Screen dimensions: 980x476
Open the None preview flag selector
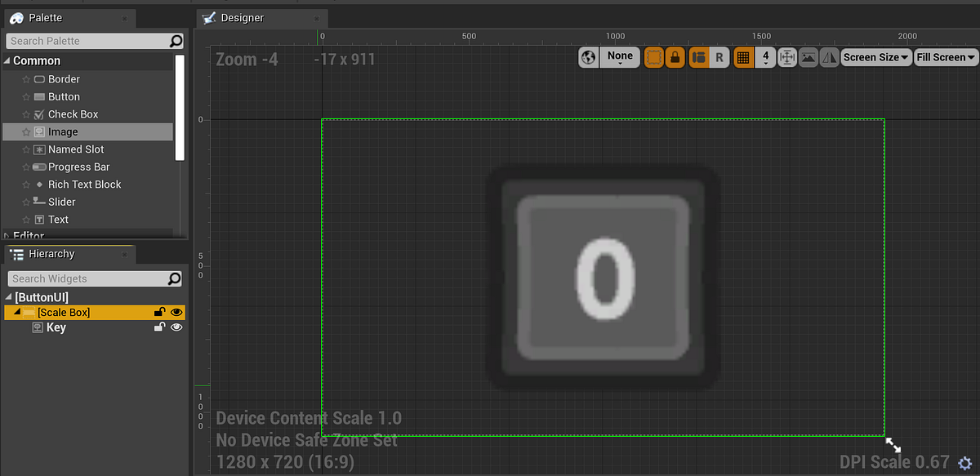(620, 57)
